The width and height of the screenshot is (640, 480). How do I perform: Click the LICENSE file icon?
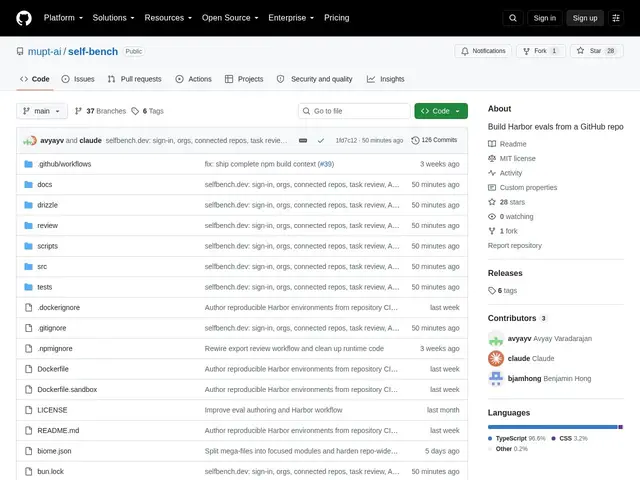click(28, 410)
